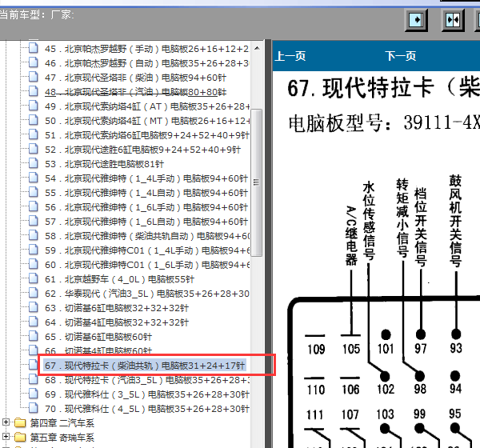The height and width of the screenshot is (448, 480).
Task: Click document icon beside item 63
Action: point(34,307)
